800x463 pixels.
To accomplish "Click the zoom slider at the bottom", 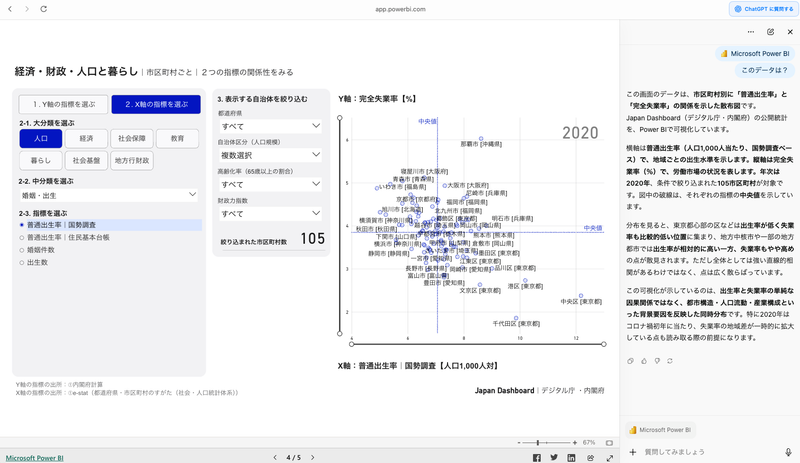I will pos(538,442).
